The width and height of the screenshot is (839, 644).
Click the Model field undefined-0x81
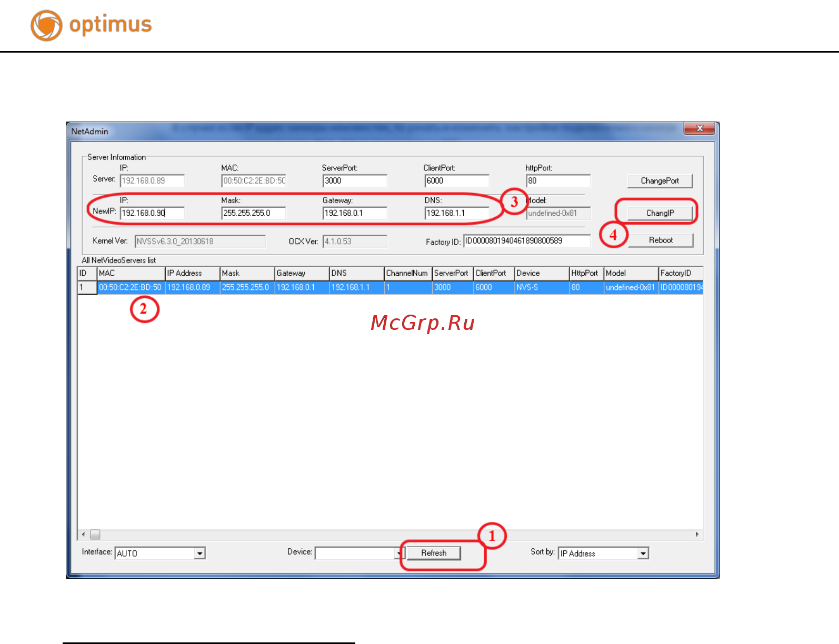point(558,213)
